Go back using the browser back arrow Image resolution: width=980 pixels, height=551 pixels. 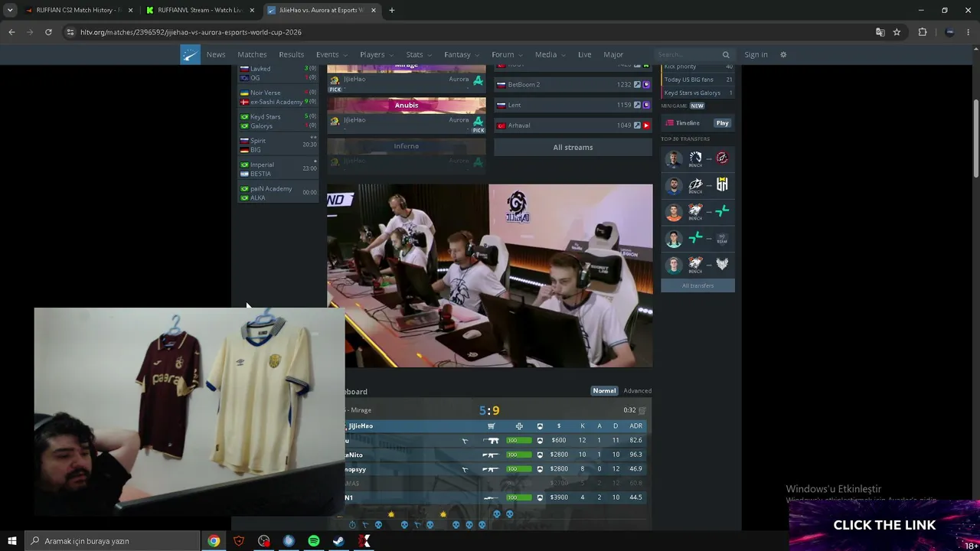11,32
